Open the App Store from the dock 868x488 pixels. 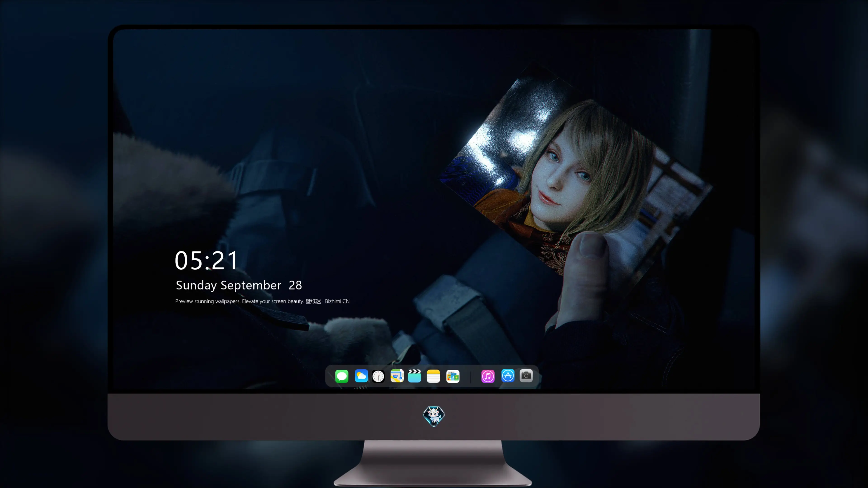(x=508, y=375)
